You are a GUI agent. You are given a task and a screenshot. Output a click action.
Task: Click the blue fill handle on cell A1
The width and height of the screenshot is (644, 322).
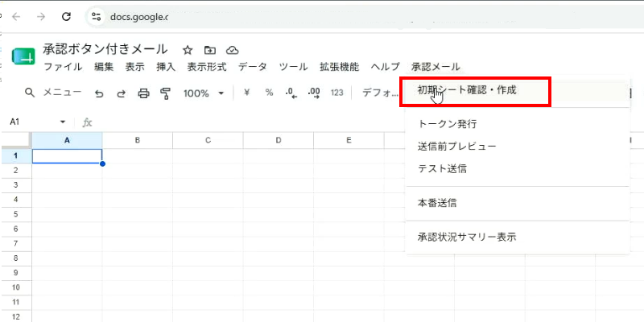[x=102, y=164]
